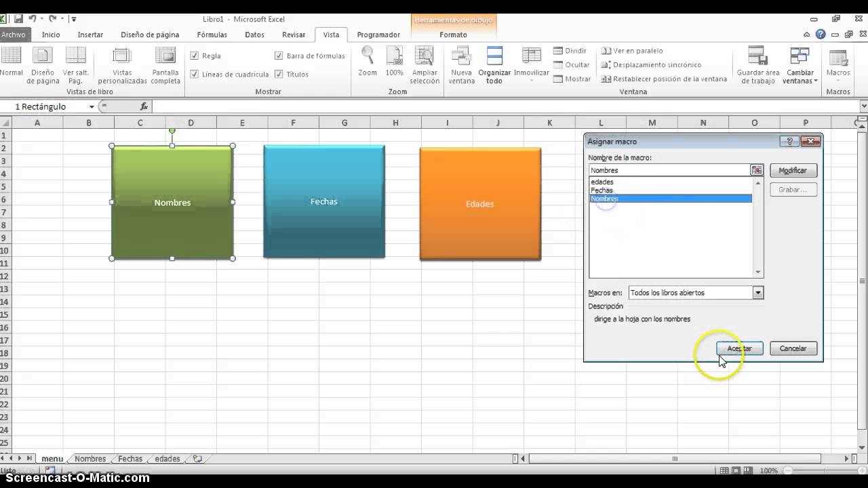Switch to the Programador tab

click(378, 35)
